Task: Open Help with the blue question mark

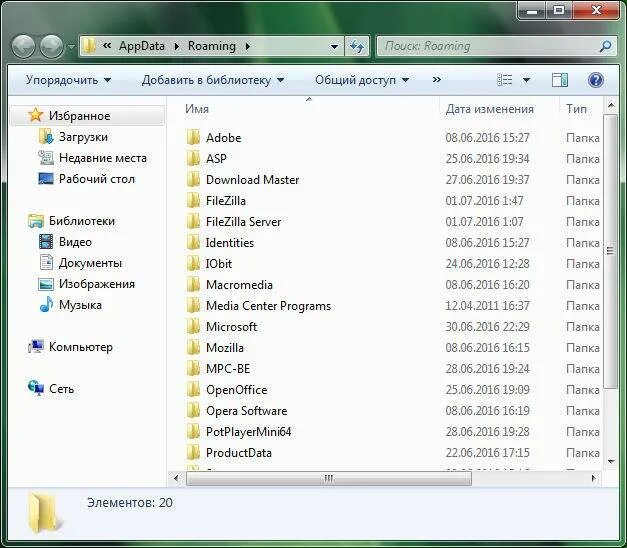Action: pyautogui.click(x=595, y=80)
